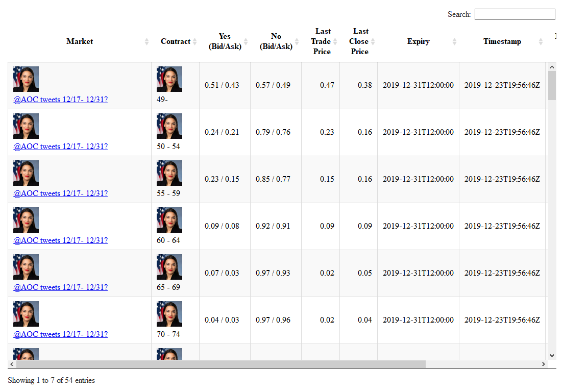
Task: Click the sort arrows in Market column header
Action: pyautogui.click(x=146, y=42)
